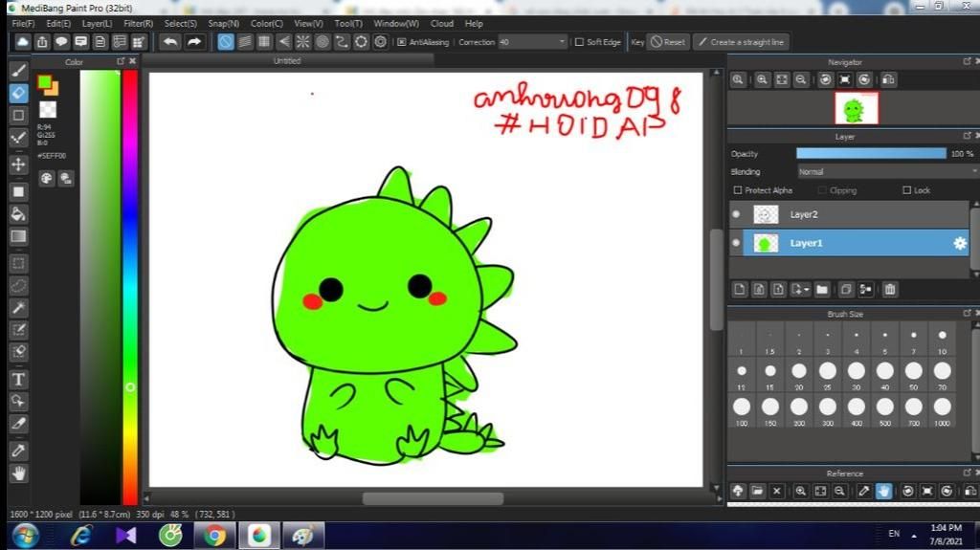Open Chrome from taskbar

point(214,536)
